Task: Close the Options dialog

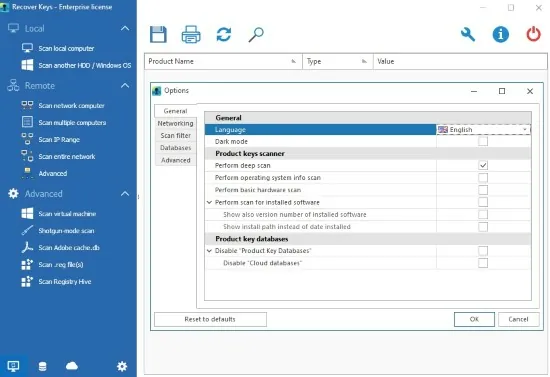Action: click(530, 91)
